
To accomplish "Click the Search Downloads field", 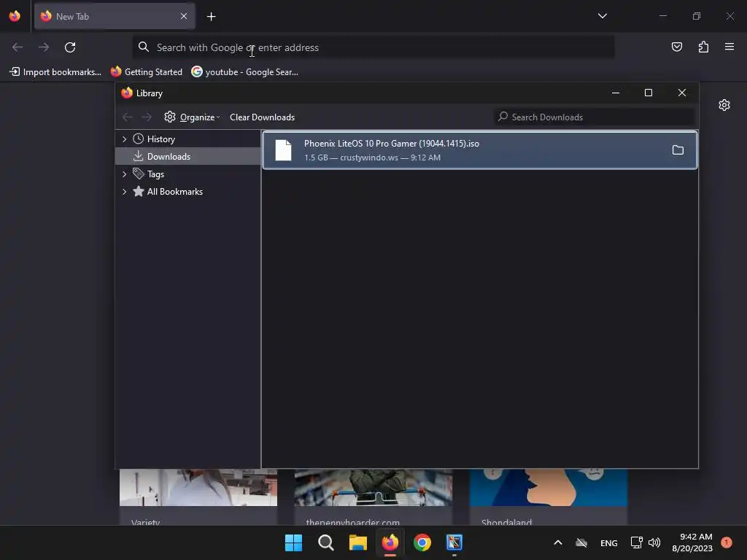I will click(594, 117).
